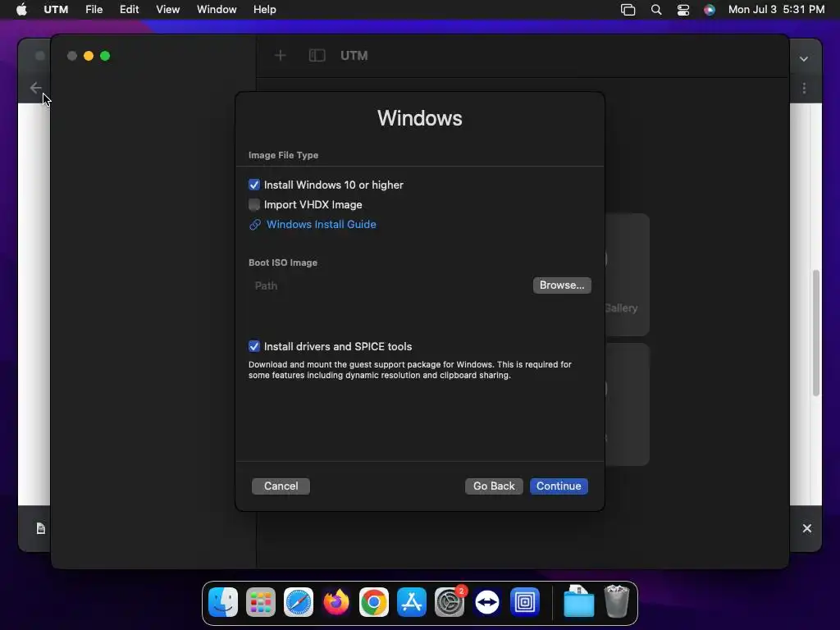Image resolution: width=840 pixels, height=630 pixels.
Task: Open the Help menu
Action: (x=265, y=10)
